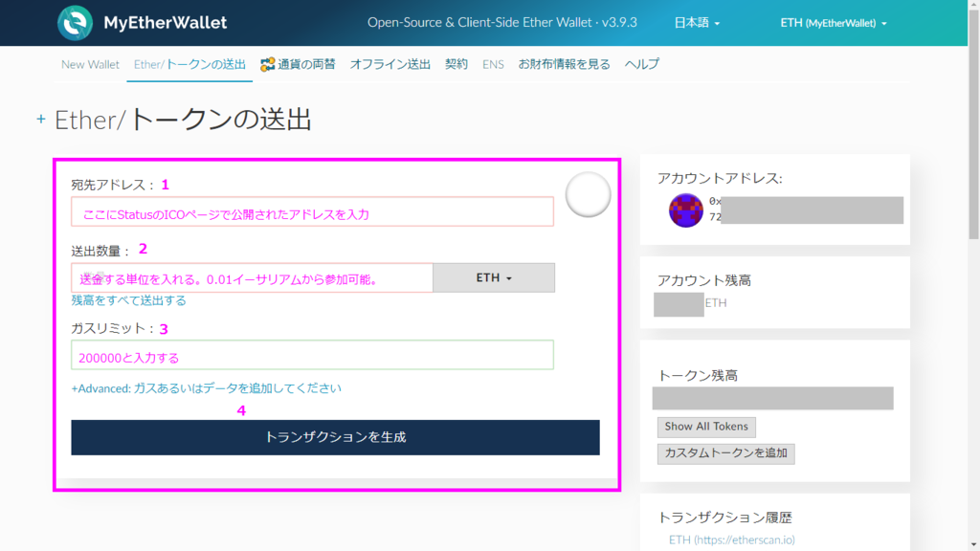This screenshot has height=551, width=980.
Task: Click the カスタムトークンを追加 button
Action: (725, 453)
